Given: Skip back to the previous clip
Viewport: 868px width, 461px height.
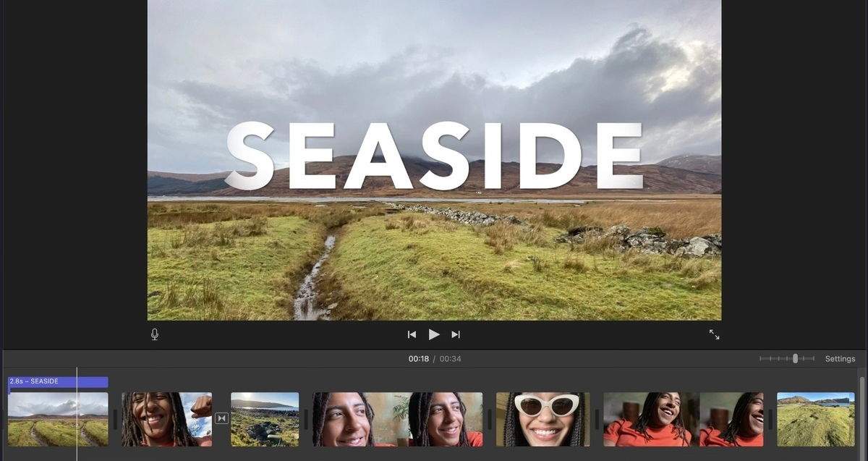Looking at the screenshot, I should tap(412, 334).
